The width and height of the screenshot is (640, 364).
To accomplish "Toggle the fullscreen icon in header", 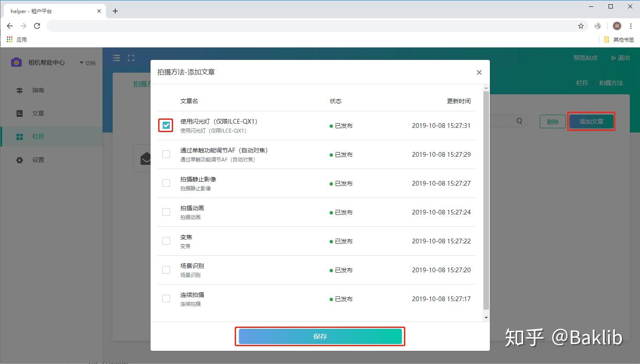I will (x=131, y=58).
